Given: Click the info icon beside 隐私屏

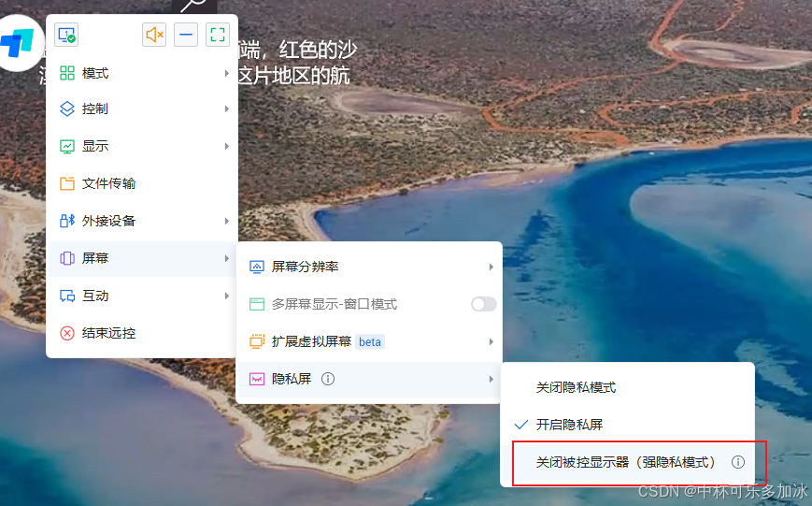Looking at the screenshot, I should 328,379.
